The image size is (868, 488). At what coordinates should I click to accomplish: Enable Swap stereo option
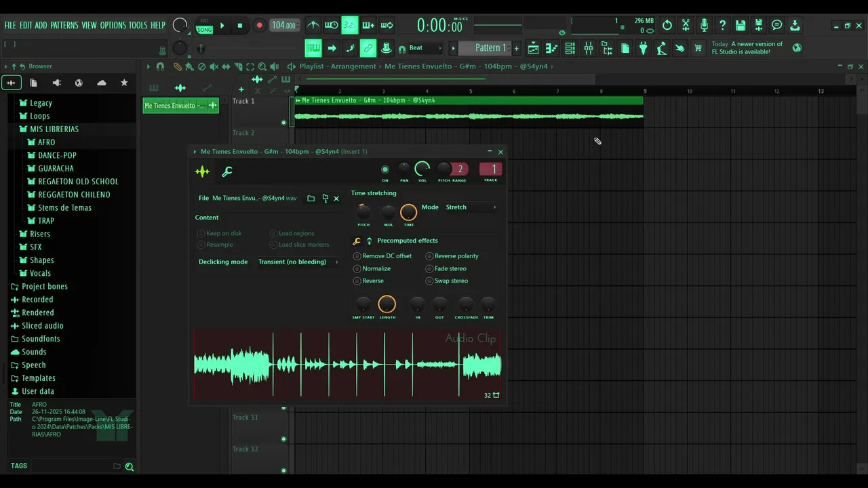[446, 281]
